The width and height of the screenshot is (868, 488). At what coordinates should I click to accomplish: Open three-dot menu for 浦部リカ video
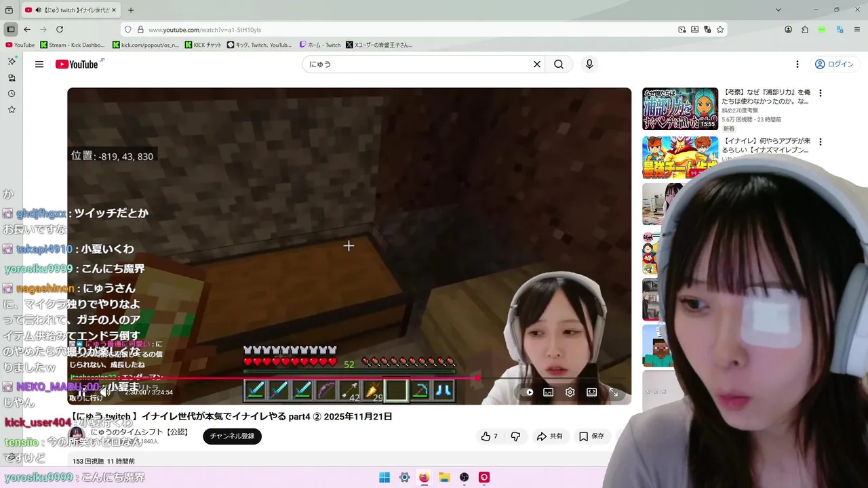point(821,94)
